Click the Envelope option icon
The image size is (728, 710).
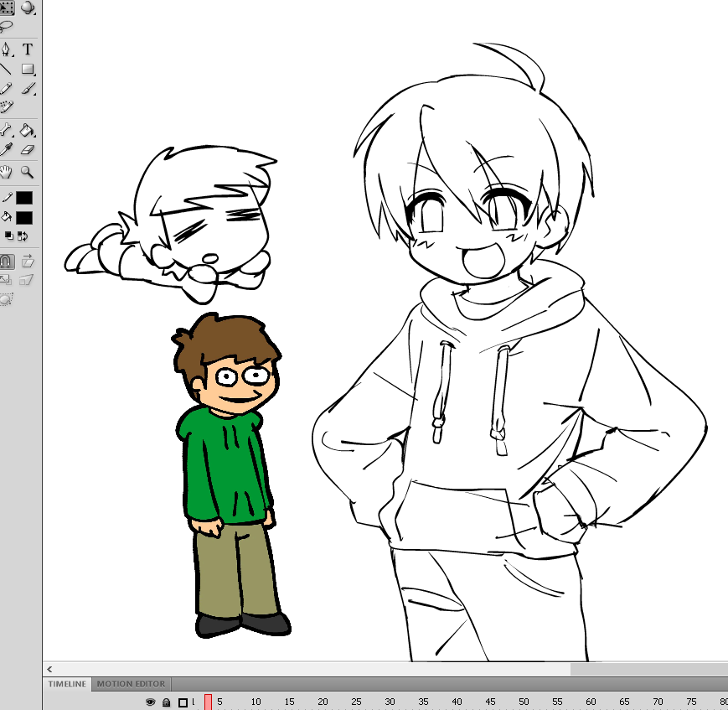coord(6,299)
